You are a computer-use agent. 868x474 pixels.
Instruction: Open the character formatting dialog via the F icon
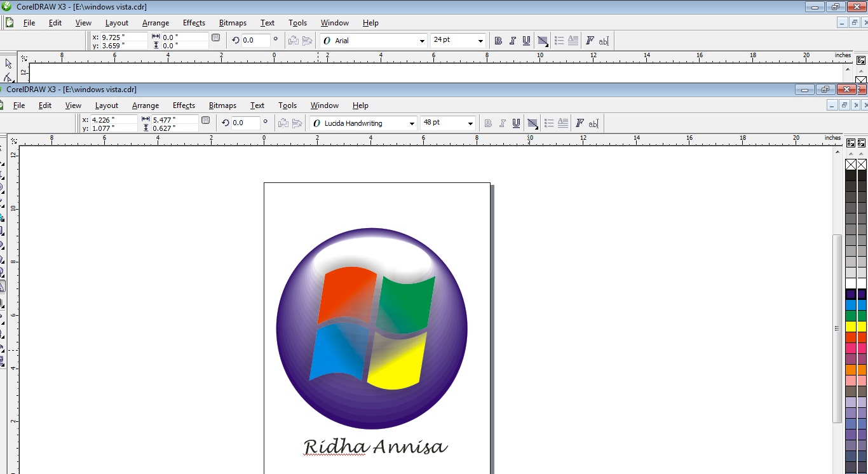pos(579,123)
